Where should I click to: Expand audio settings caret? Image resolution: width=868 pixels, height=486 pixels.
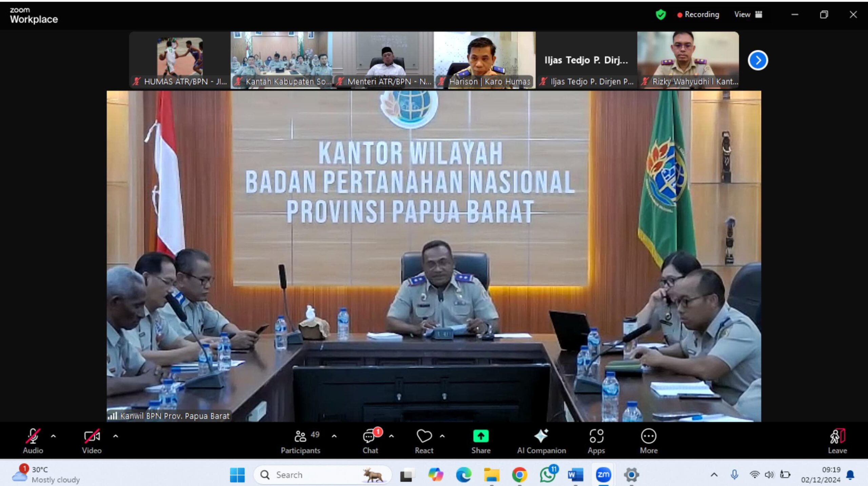(x=53, y=436)
